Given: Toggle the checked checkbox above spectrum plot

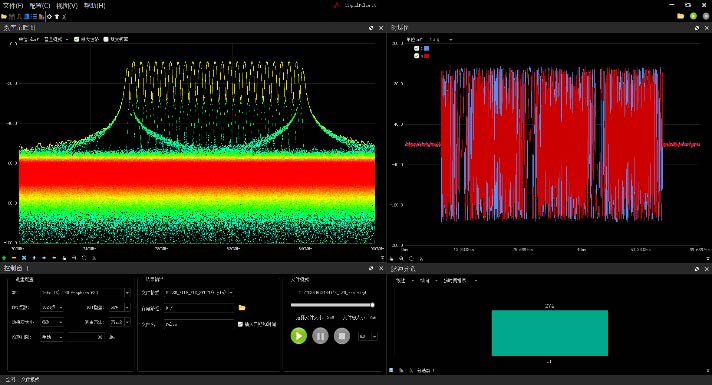Looking at the screenshot, I should pyautogui.click(x=77, y=39).
